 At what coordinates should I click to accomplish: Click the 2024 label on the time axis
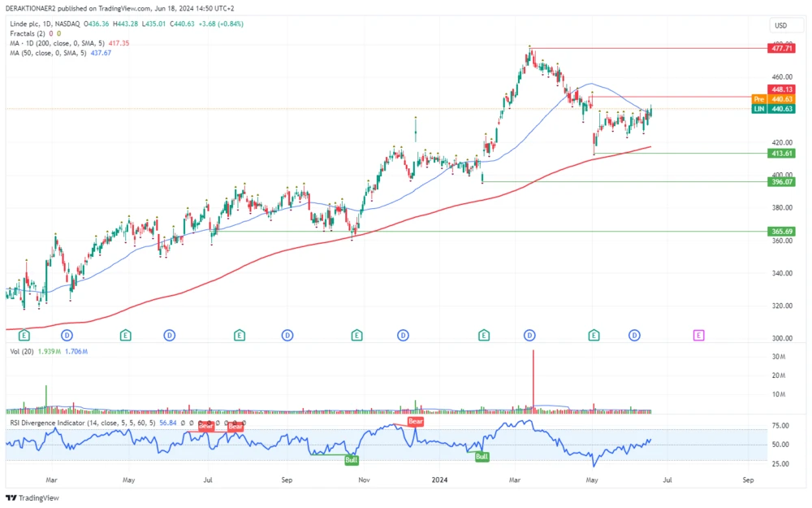[439, 480]
